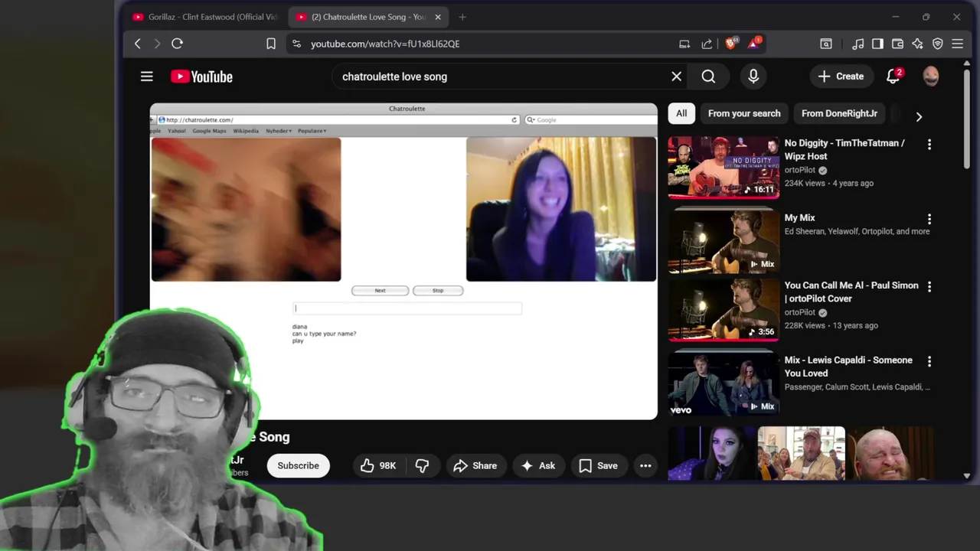The width and height of the screenshot is (980, 551).
Task: Open a new browser tab
Action: pyautogui.click(x=462, y=17)
